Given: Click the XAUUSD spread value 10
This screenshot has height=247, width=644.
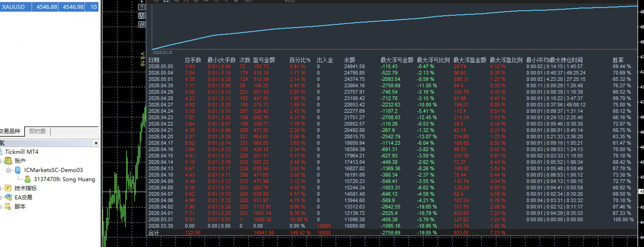Looking at the screenshot, I should (x=93, y=7).
